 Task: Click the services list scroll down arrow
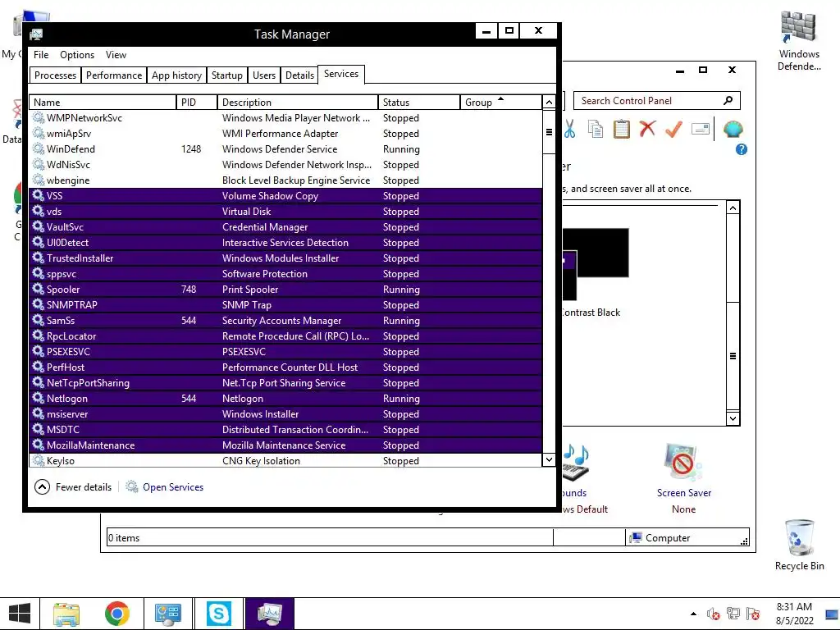pyautogui.click(x=549, y=459)
